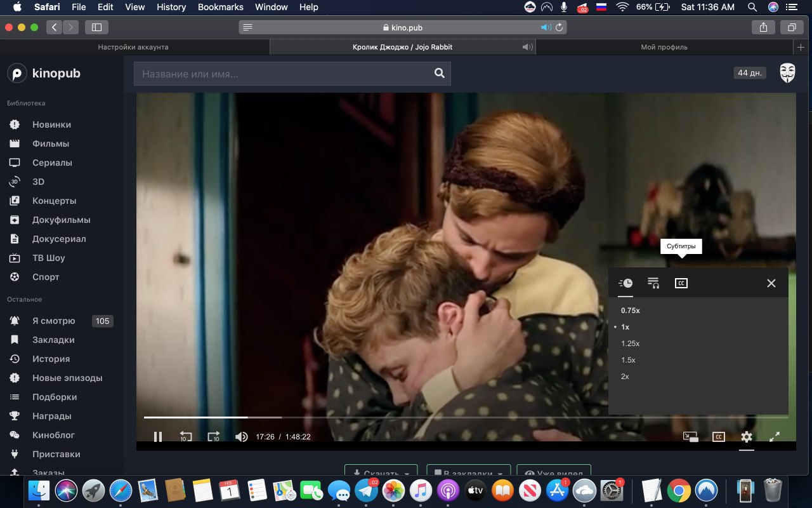Open Новинки in sidebar
The width and height of the screenshot is (812, 508).
(52, 124)
